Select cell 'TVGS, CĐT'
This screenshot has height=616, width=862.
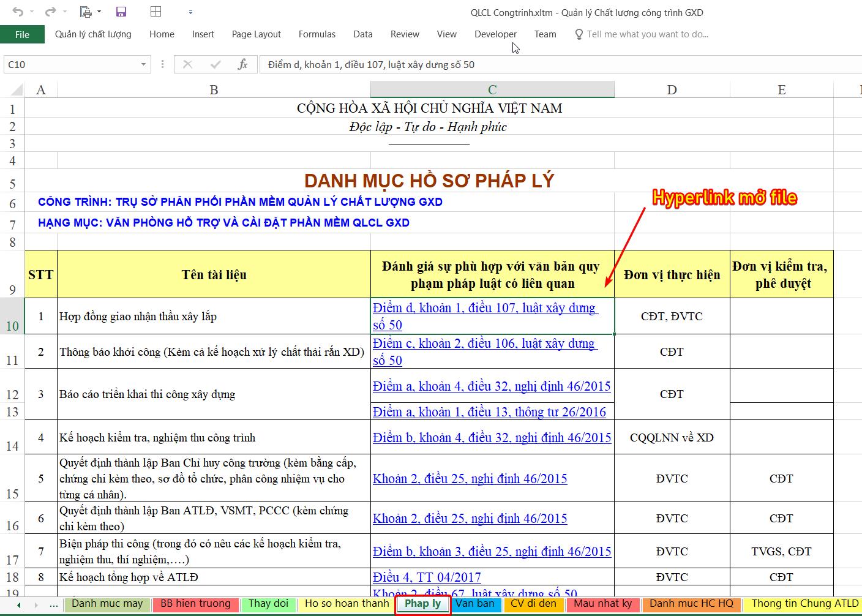pyautogui.click(x=782, y=552)
